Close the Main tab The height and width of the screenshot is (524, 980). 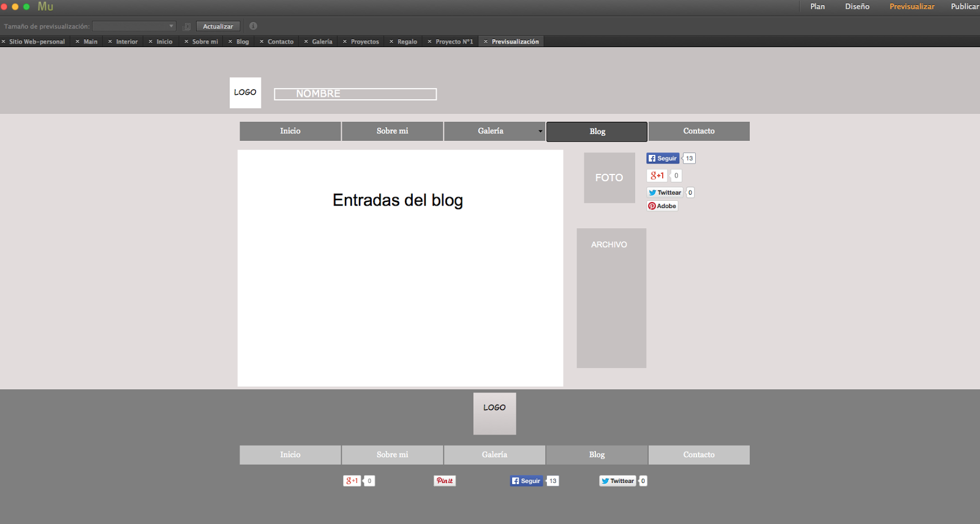click(x=78, y=42)
